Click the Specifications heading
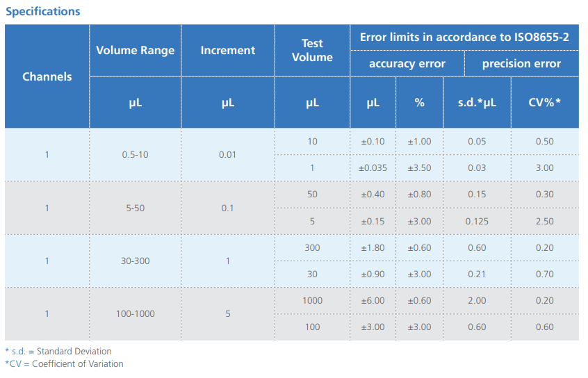 tap(43, 11)
